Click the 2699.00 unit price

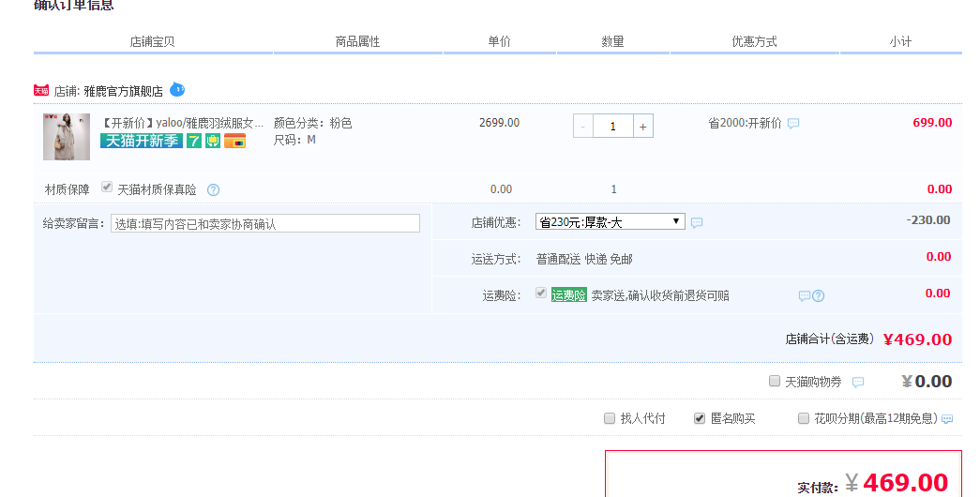(499, 123)
